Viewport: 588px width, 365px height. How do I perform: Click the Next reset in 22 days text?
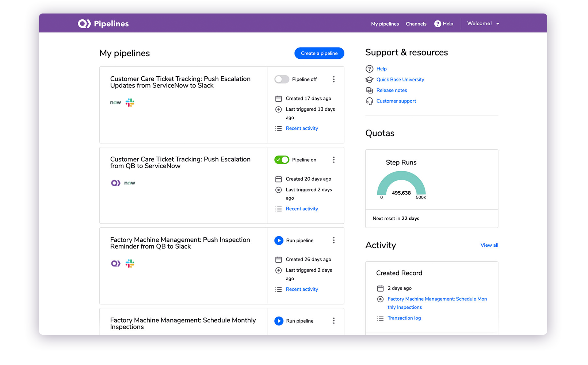(x=396, y=219)
